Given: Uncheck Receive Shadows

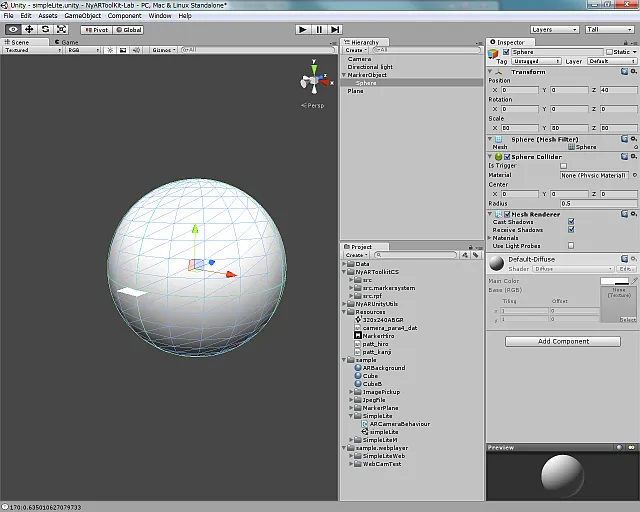Looking at the screenshot, I should pyautogui.click(x=571, y=229).
